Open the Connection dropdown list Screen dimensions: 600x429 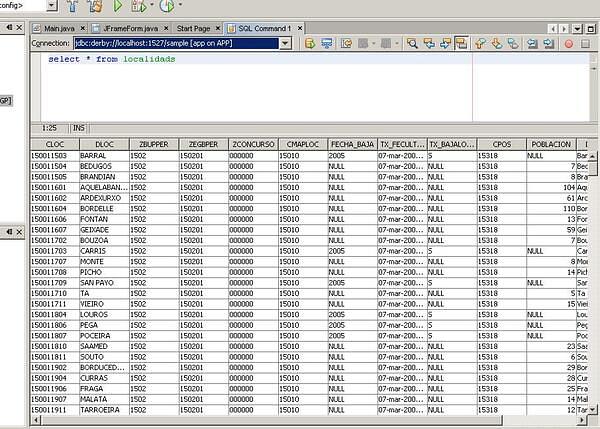pos(285,44)
